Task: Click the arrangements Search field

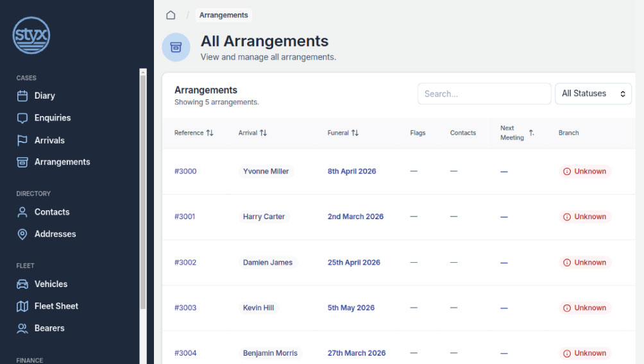Action: (484, 94)
